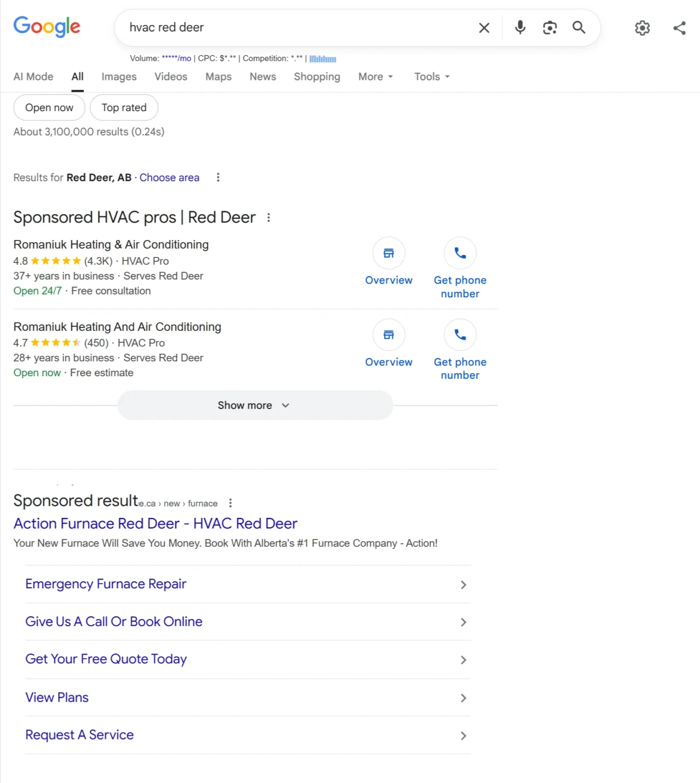Screen dimensions: 700x783
Task: Switch to the Maps tab
Action: [218, 76]
